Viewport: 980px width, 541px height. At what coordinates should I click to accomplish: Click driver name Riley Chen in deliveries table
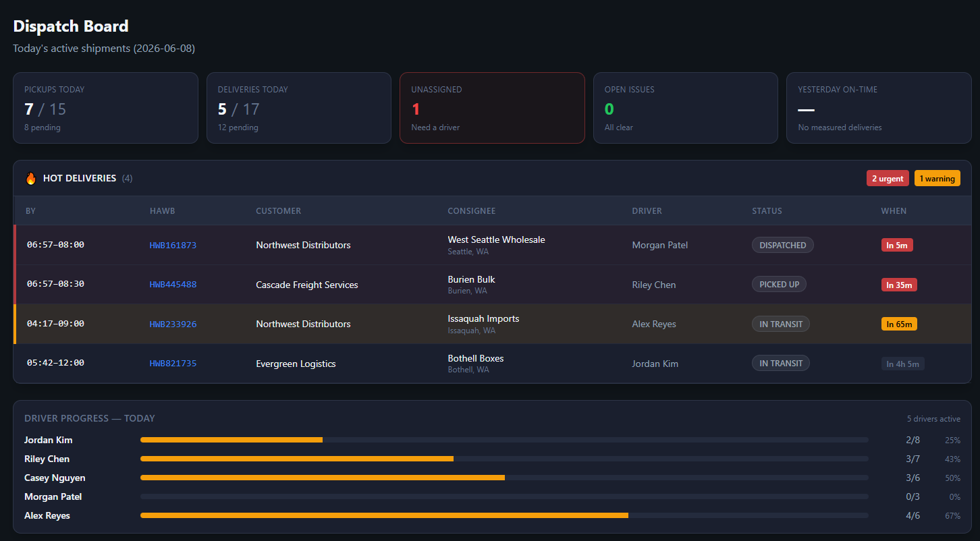654,285
